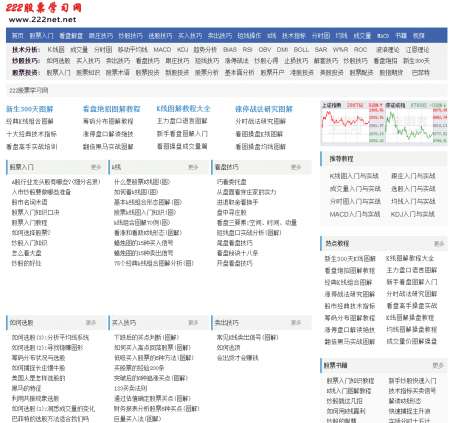Screen dimensions: 450x423
Task: Click the BOLL indicator link
Action: point(301,50)
